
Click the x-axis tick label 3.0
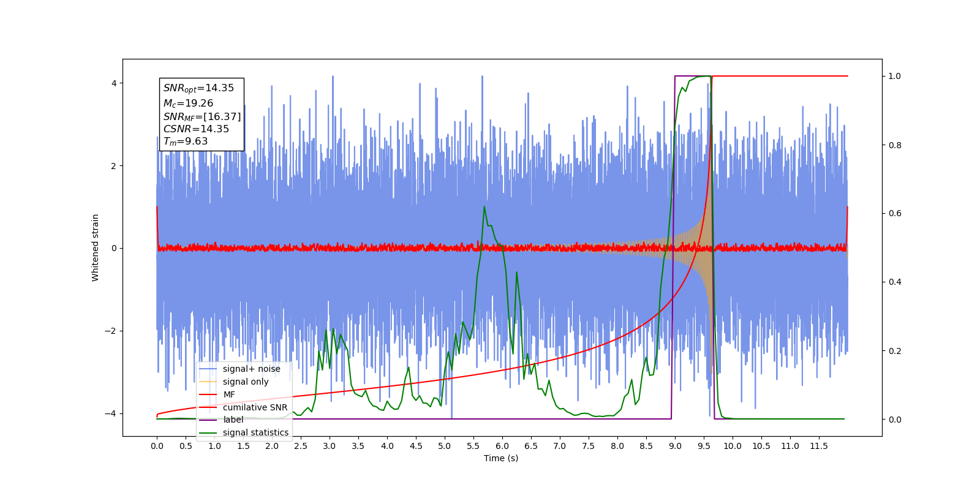click(x=330, y=446)
